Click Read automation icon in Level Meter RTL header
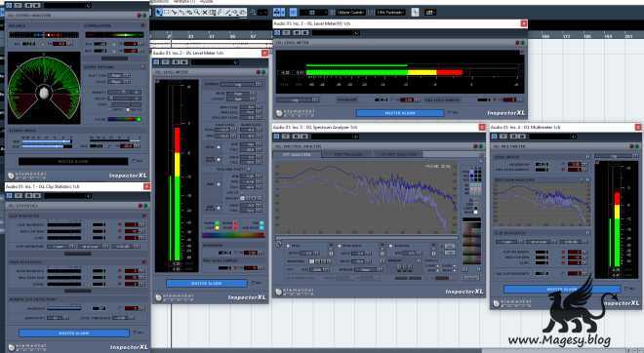The height and width of the screenshot is (353, 644). pyautogui.click(x=297, y=32)
